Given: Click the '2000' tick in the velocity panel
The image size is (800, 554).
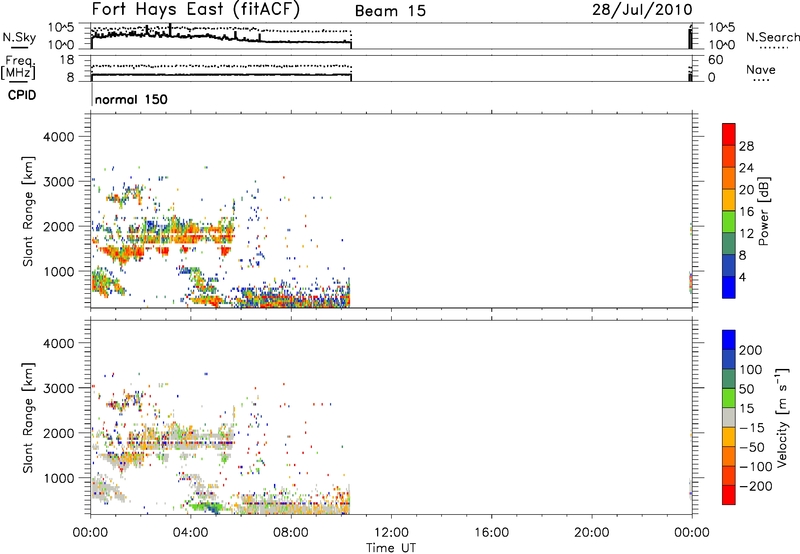Looking at the screenshot, I should 59,433.
